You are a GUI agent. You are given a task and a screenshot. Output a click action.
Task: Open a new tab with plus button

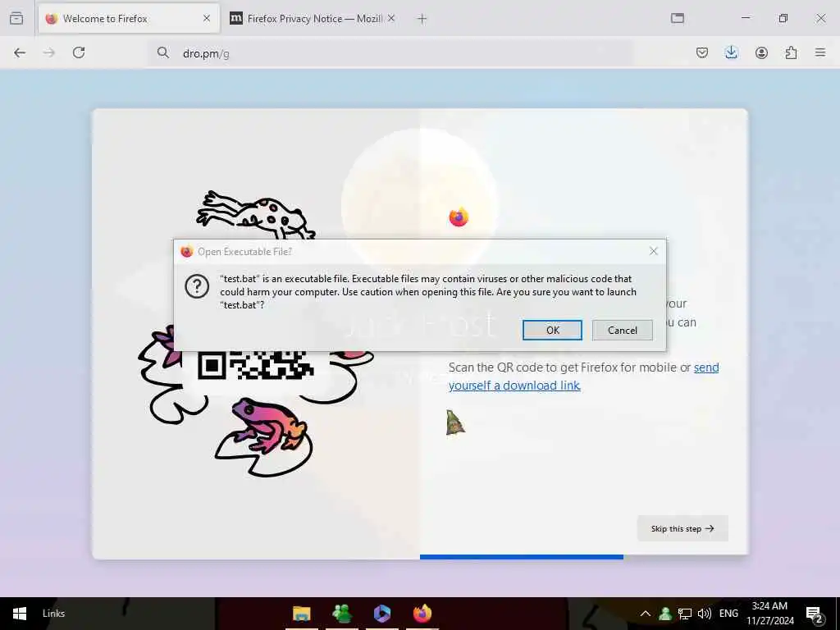[422, 19]
